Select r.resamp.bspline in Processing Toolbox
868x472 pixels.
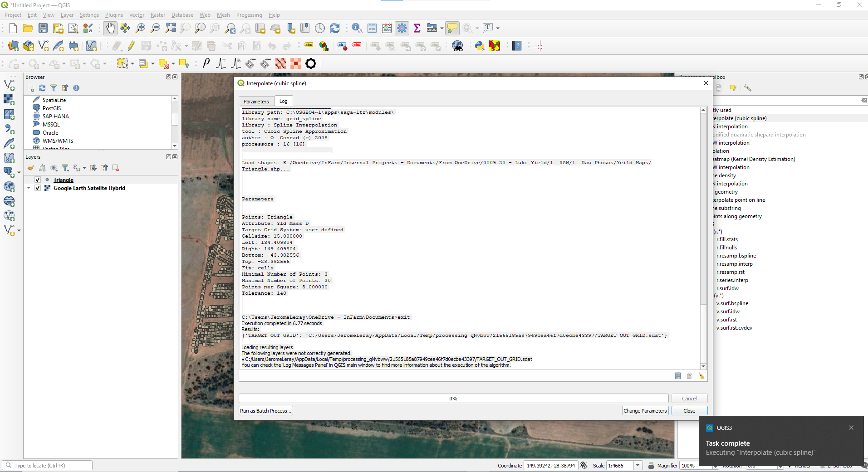click(736, 256)
